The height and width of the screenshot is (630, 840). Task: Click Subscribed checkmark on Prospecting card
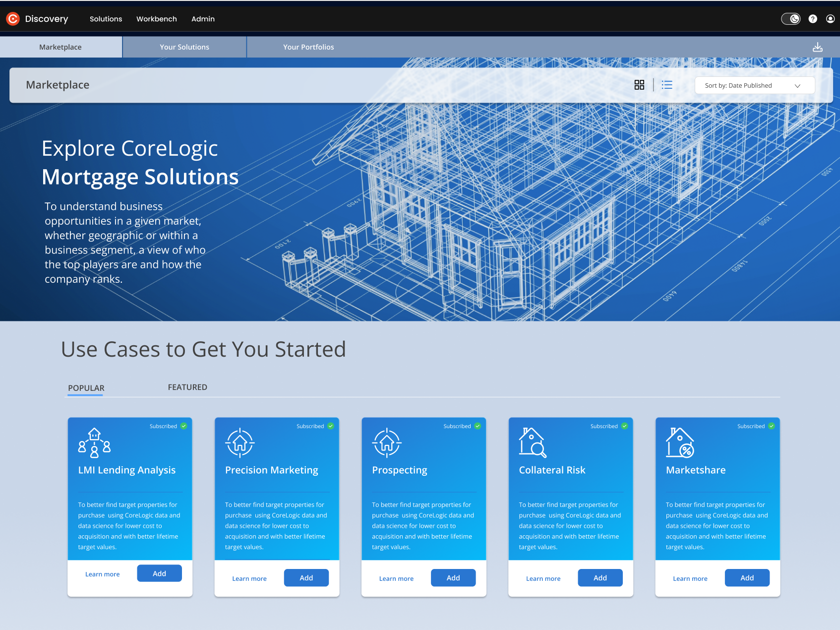pos(478,426)
